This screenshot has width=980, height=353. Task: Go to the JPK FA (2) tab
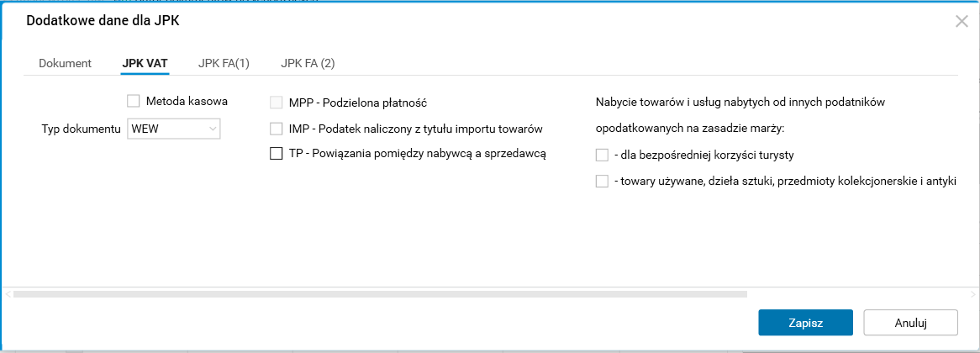coord(308,63)
